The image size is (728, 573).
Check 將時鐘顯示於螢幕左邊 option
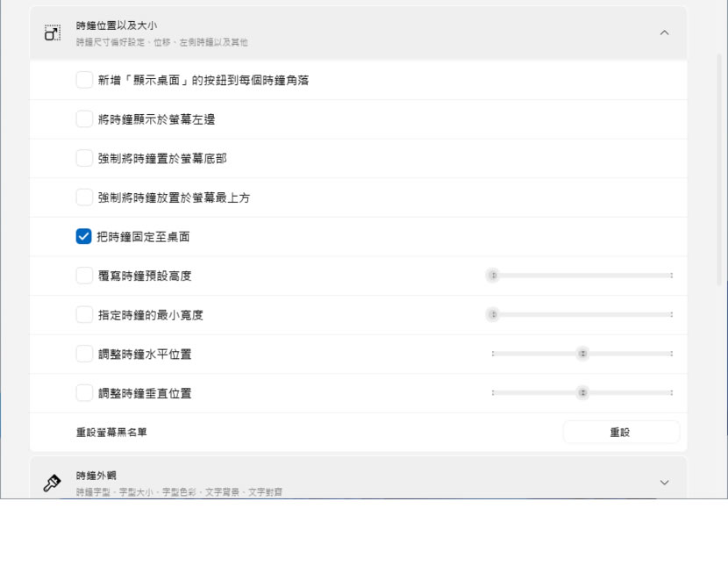84,118
